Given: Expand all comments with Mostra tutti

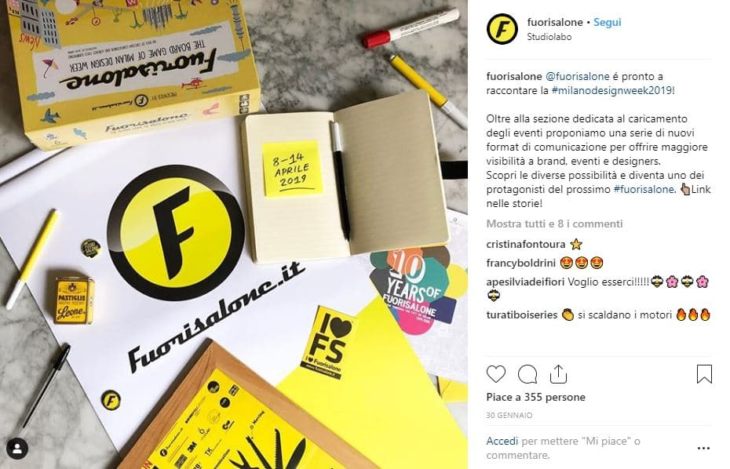Looking at the screenshot, I should (554, 224).
